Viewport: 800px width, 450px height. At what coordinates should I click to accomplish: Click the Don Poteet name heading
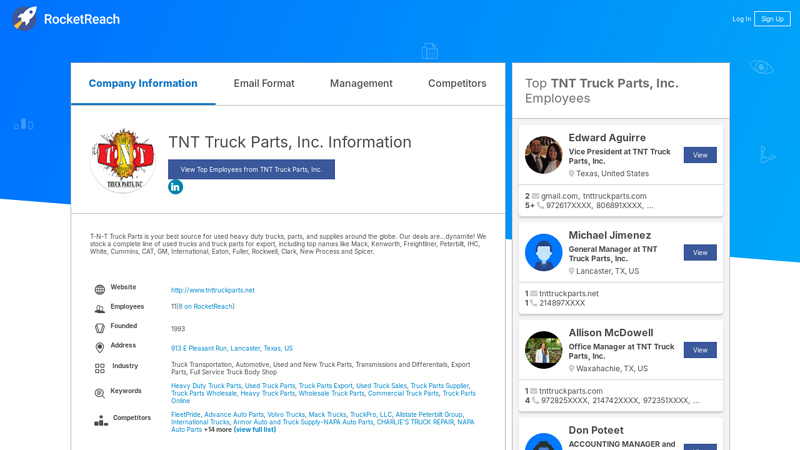596,430
